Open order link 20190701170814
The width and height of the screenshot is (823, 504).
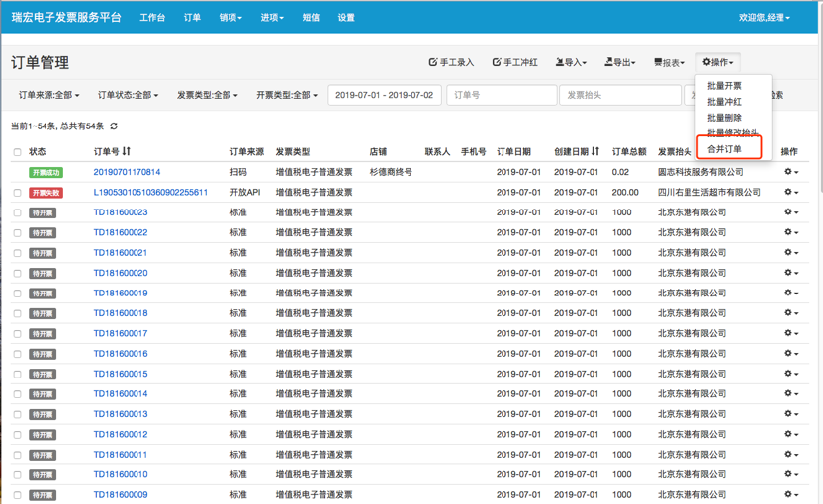[x=127, y=172]
